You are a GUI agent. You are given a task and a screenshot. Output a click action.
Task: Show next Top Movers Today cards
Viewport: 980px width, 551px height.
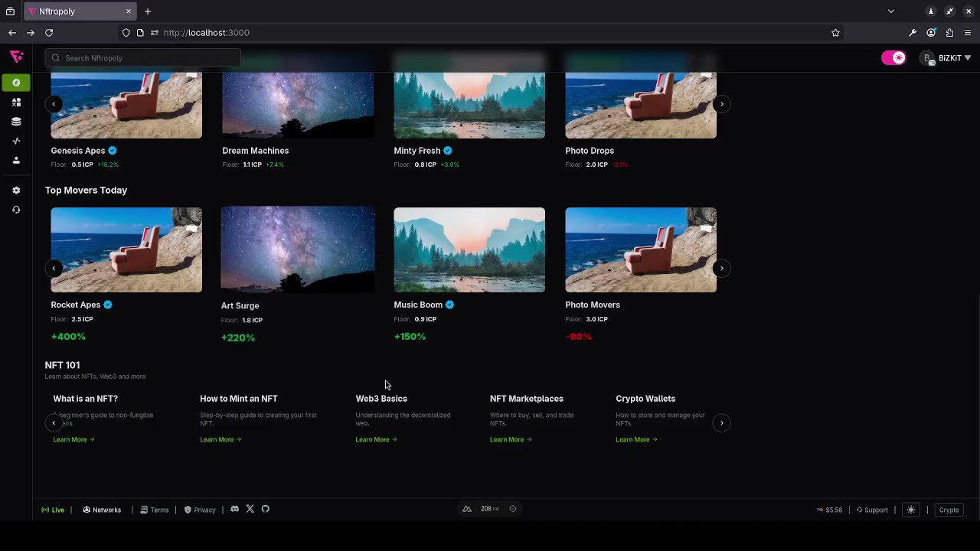(721, 269)
